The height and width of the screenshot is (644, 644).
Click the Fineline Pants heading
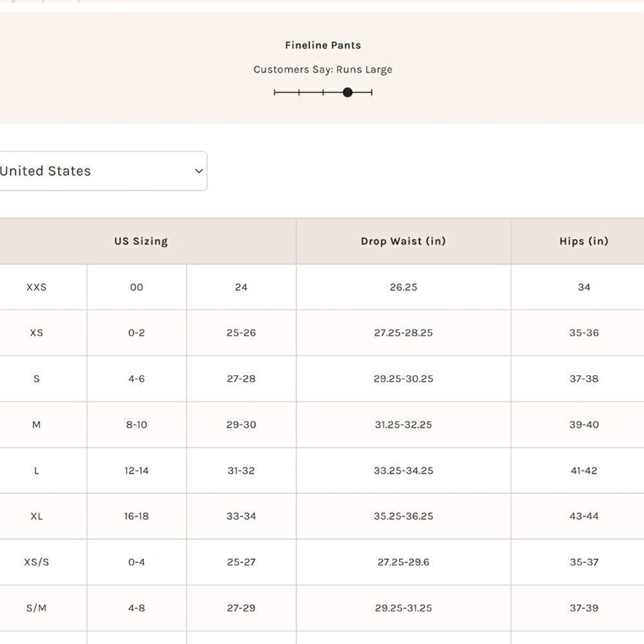[x=323, y=45]
